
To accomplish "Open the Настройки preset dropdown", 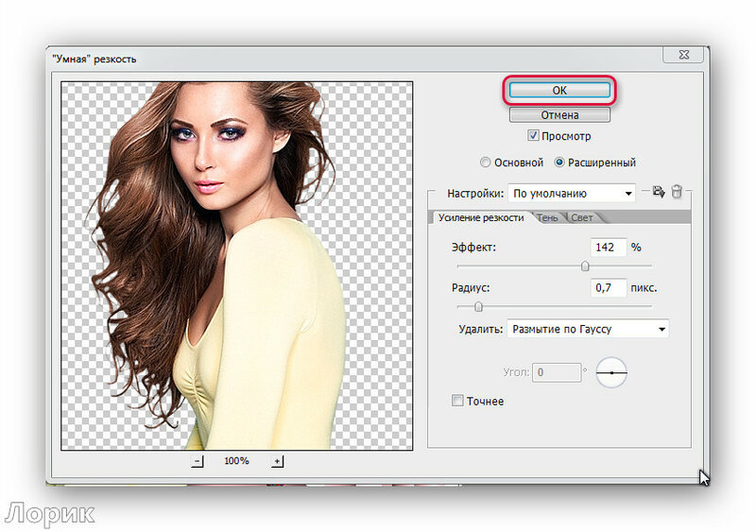I will point(572,194).
